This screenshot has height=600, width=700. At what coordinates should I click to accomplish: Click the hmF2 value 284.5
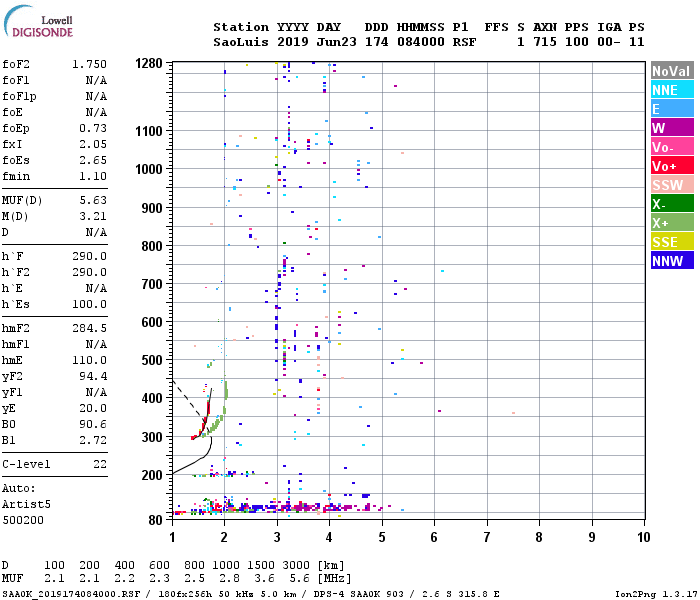[90, 329]
